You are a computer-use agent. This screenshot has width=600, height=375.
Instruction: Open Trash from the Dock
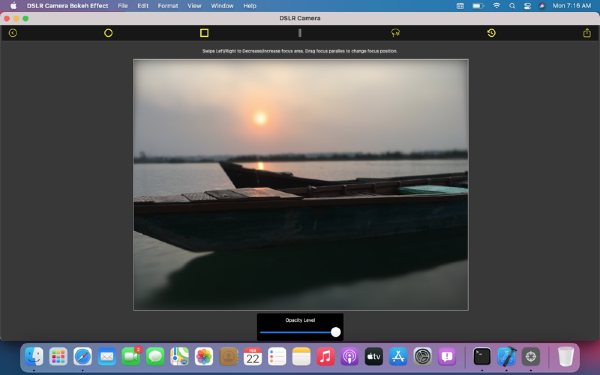[x=566, y=357]
